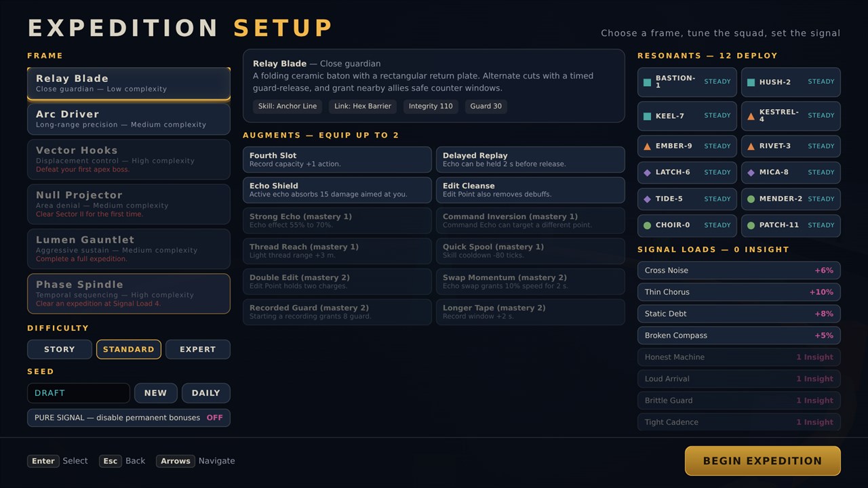Screen dimensions: 868x488
Task: Generate a NEW seed
Action: tap(155, 393)
